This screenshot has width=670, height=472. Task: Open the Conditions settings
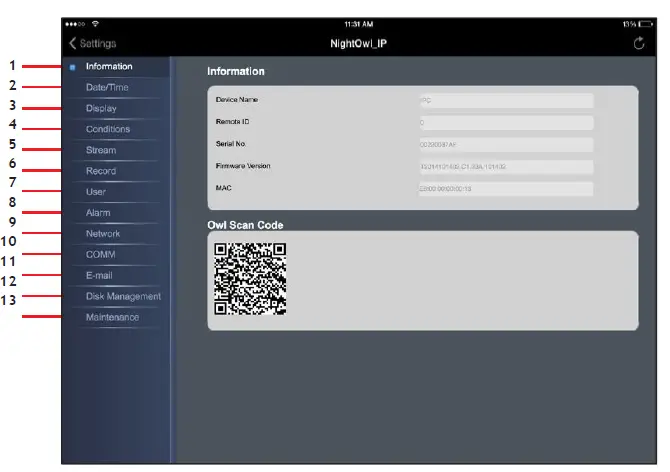[108, 129]
